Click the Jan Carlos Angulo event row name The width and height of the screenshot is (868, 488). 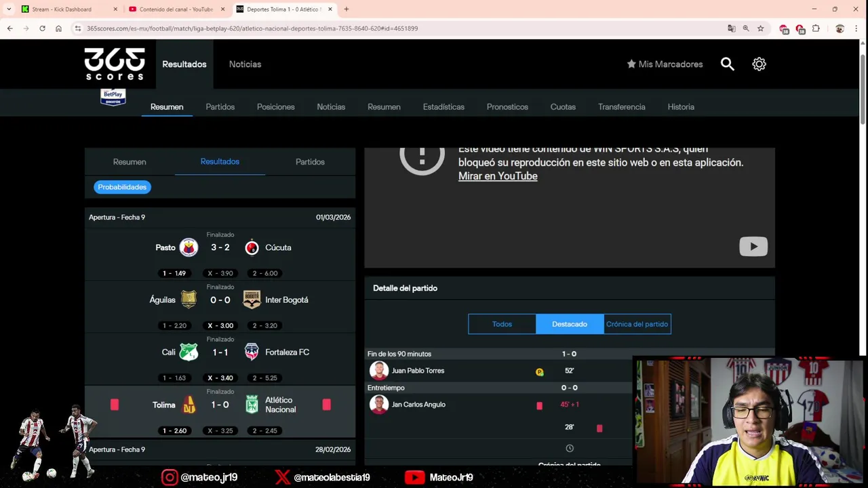coord(418,405)
